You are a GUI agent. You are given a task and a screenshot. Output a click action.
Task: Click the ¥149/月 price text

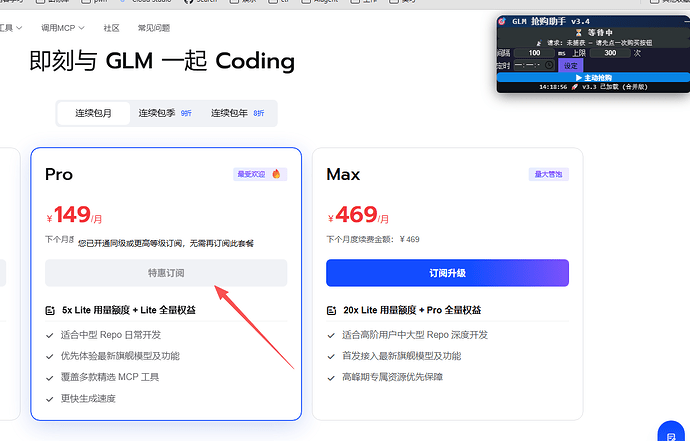(74, 215)
